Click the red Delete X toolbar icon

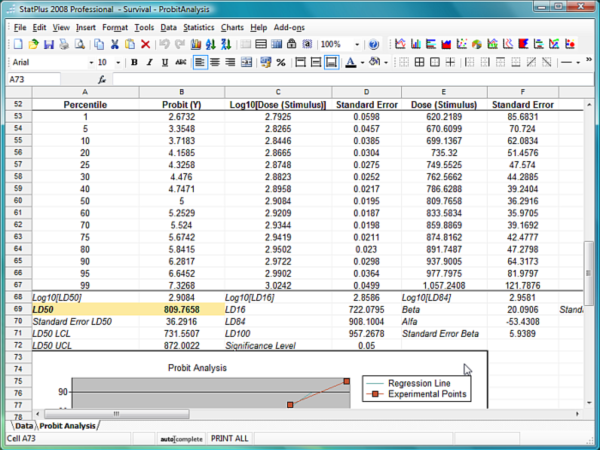(x=146, y=44)
